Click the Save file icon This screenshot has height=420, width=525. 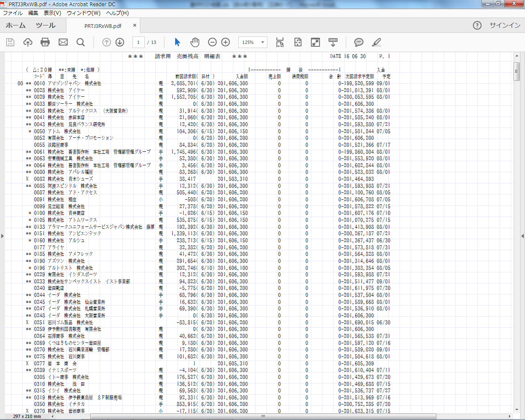click(10, 42)
